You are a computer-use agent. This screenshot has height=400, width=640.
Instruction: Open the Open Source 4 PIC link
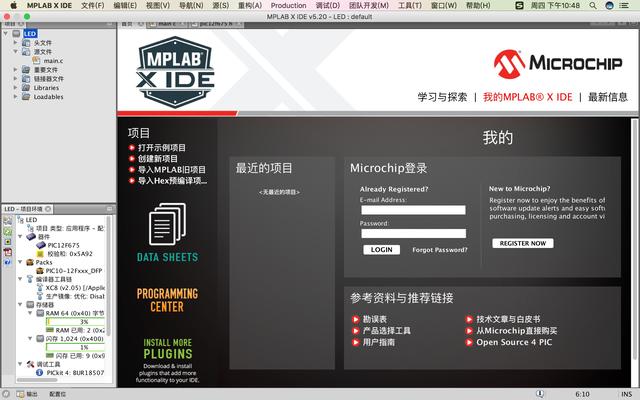click(x=514, y=342)
